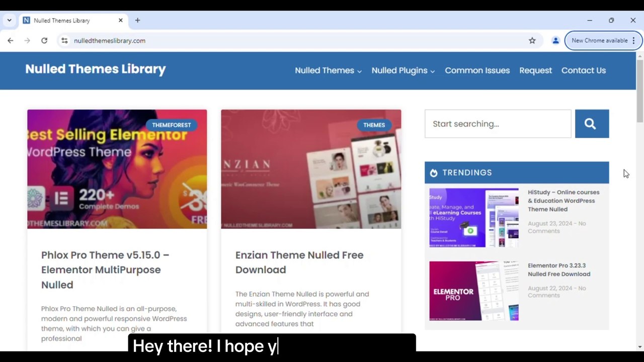Click the THEMEFOREST category badge

point(172,125)
